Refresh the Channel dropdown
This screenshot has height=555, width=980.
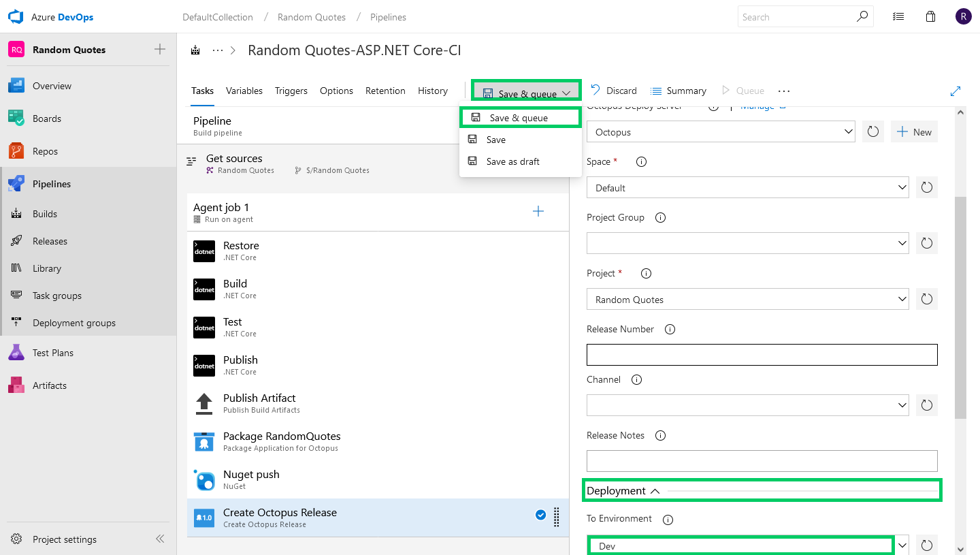tap(926, 405)
